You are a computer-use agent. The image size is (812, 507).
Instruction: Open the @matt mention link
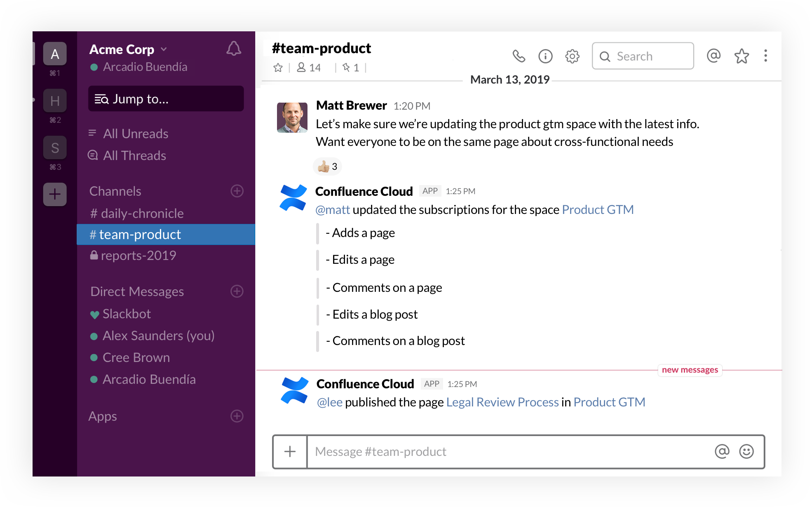coord(333,210)
